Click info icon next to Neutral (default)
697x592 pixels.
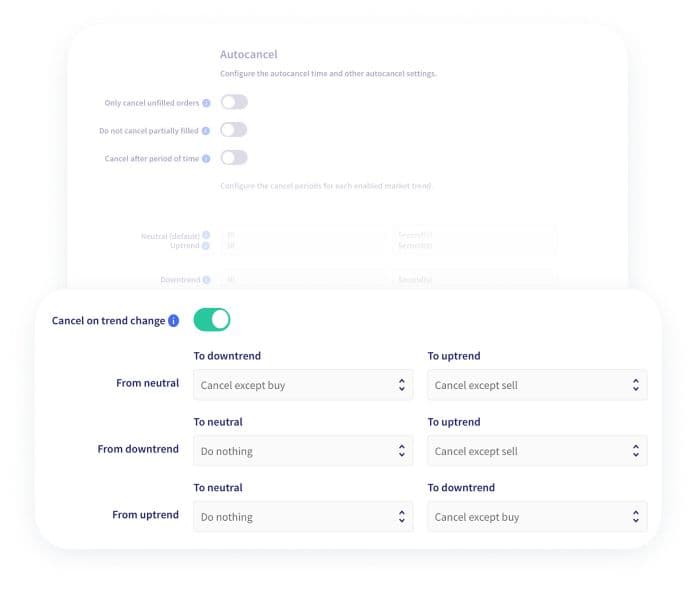[x=206, y=236]
